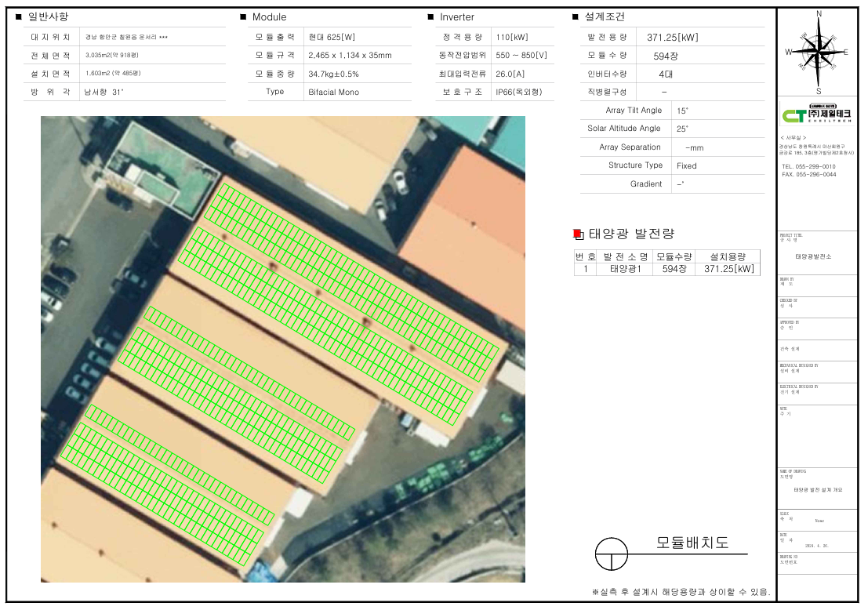868x610 pixels.
Task: Select the red square marker beside 태양광 발전량
Action: (578, 234)
